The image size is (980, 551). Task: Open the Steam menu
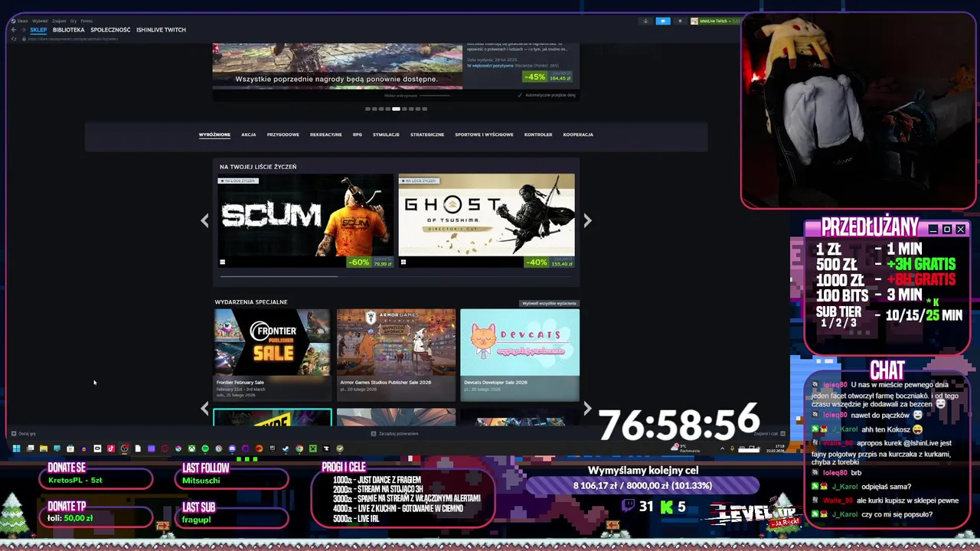pyautogui.click(x=22, y=21)
